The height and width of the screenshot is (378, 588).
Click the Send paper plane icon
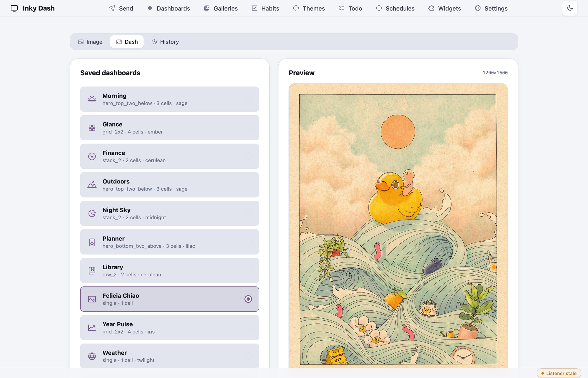(112, 8)
